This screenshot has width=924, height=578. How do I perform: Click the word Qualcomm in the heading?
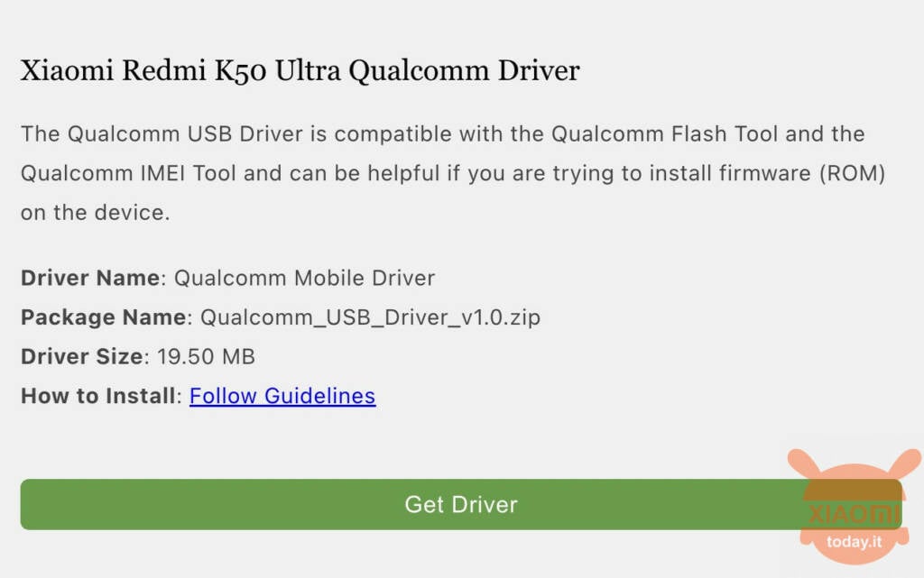(x=419, y=72)
